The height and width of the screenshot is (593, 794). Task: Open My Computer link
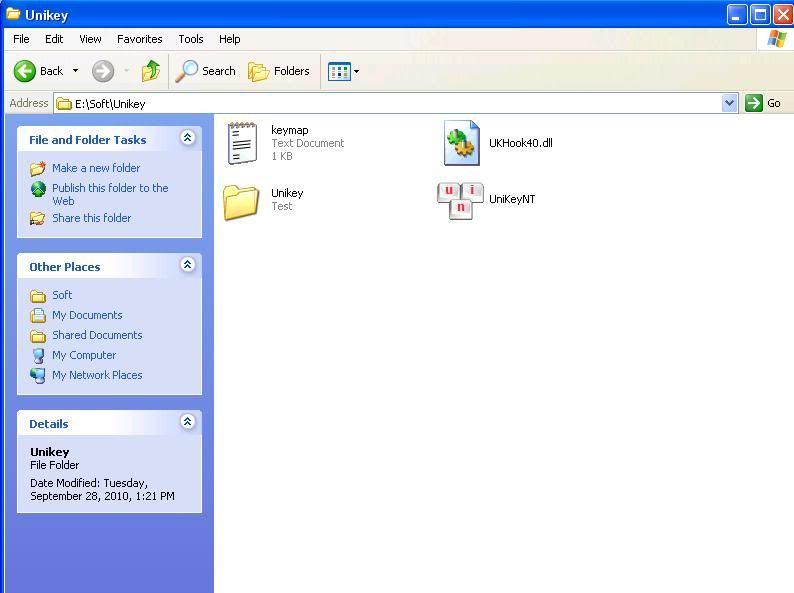(84, 355)
